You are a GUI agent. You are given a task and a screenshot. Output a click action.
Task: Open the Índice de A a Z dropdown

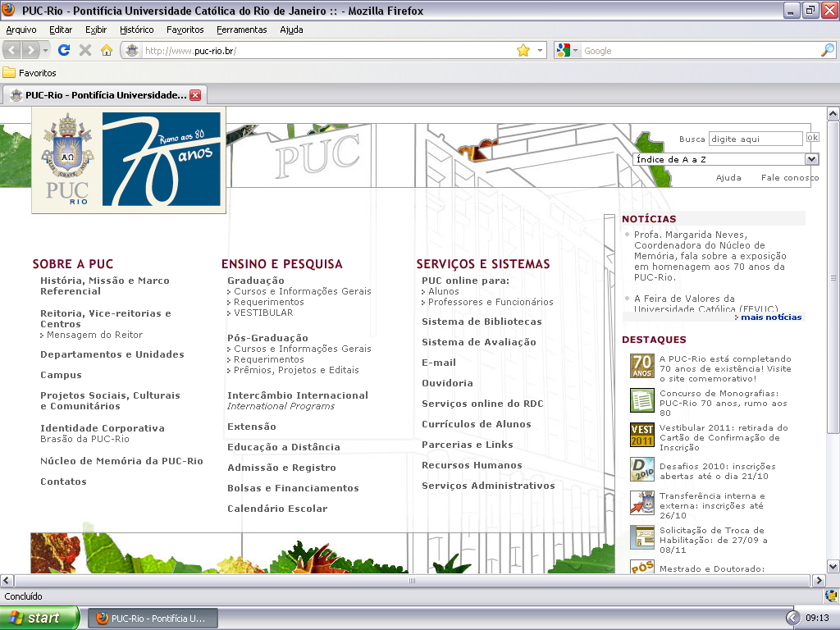tap(811, 159)
